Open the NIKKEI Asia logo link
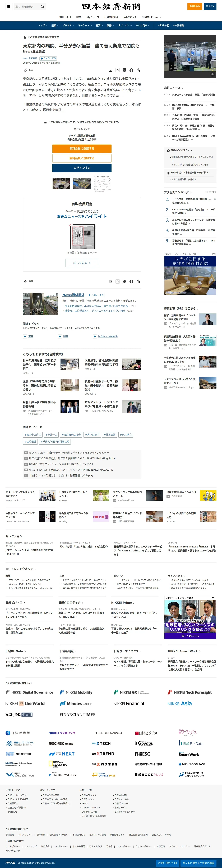 (179, 704)
